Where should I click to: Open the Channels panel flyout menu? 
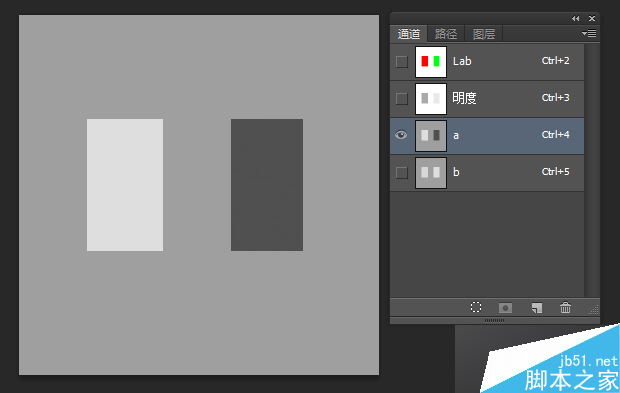(x=589, y=34)
